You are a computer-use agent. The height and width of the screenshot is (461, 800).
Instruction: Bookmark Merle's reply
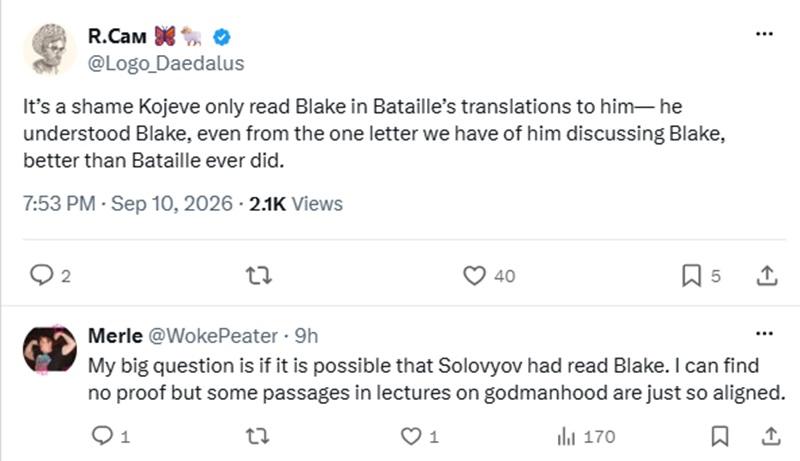tap(719, 437)
